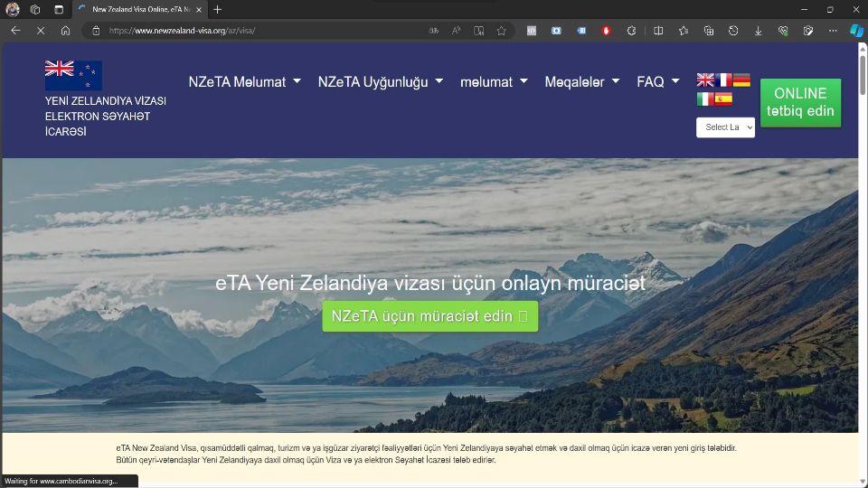Open the browser profile avatar
Screen dimensions: 868x488
[12, 9]
